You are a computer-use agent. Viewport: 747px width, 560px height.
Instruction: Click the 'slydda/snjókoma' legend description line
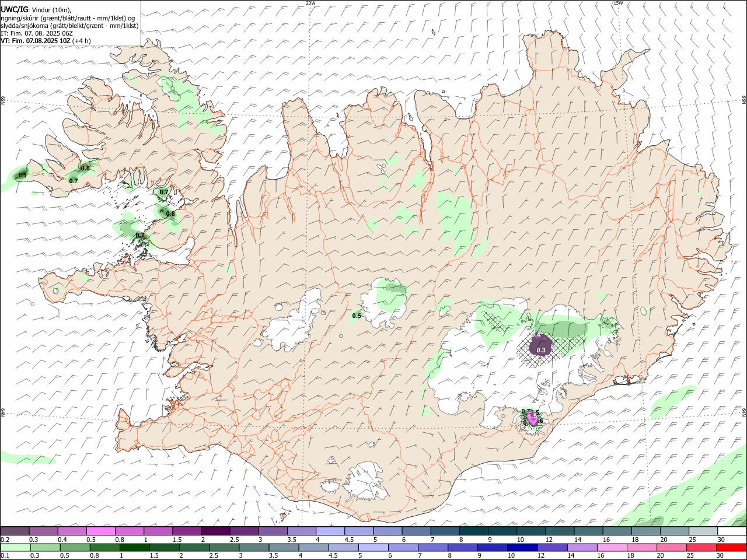(x=69, y=26)
